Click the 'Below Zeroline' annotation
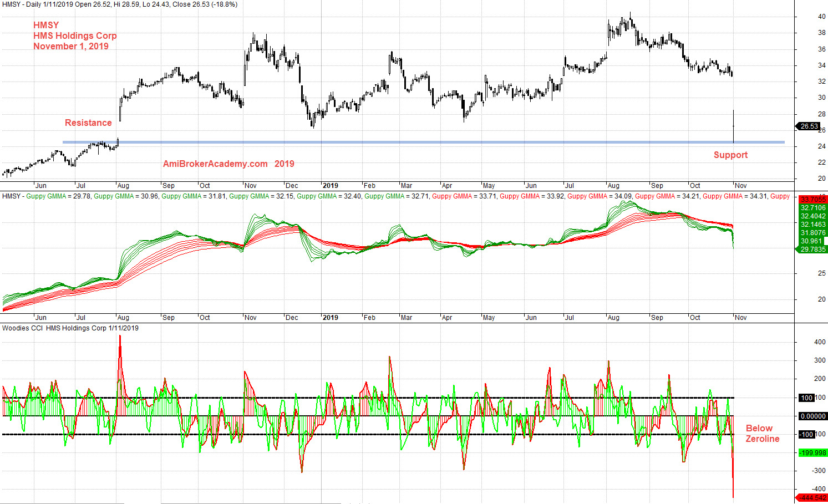Screen dimensions: 828x504 [x=763, y=434]
